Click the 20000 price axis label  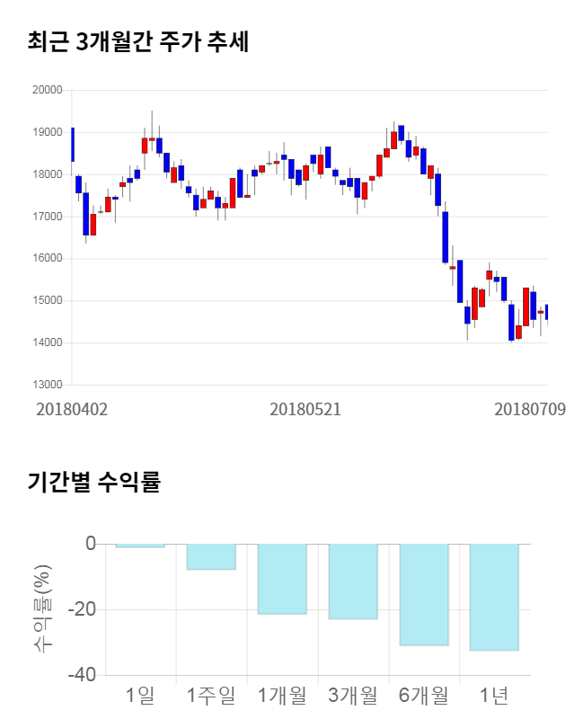pyautogui.click(x=46, y=90)
